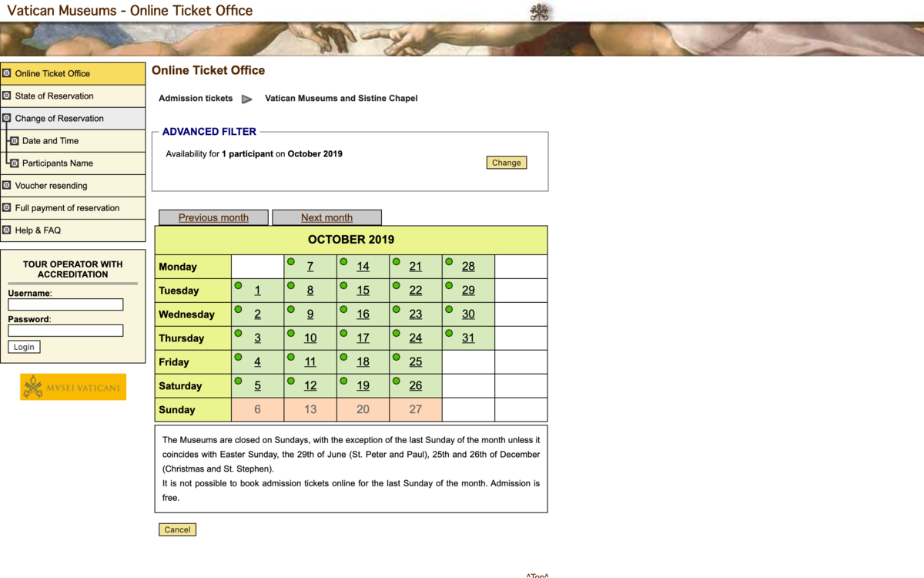
Task: Open Voucher resending menu item
Action: [x=73, y=186]
